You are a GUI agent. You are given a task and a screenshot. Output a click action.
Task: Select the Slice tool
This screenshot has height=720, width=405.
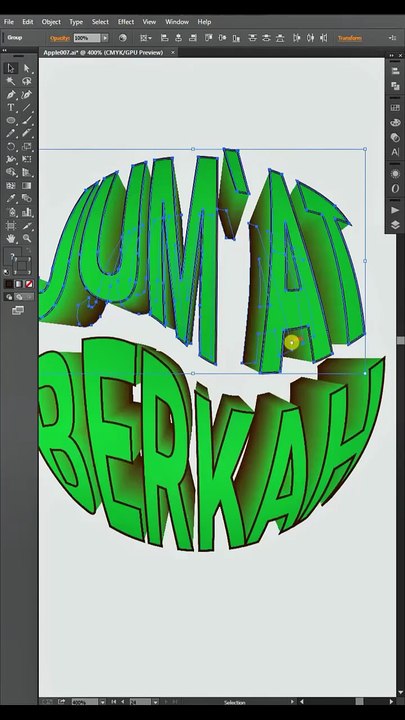[27, 225]
